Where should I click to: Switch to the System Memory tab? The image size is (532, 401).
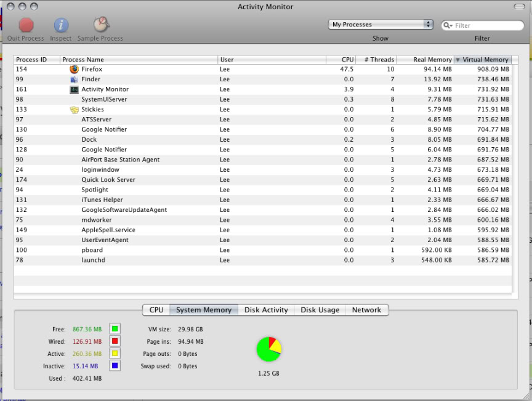click(204, 310)
